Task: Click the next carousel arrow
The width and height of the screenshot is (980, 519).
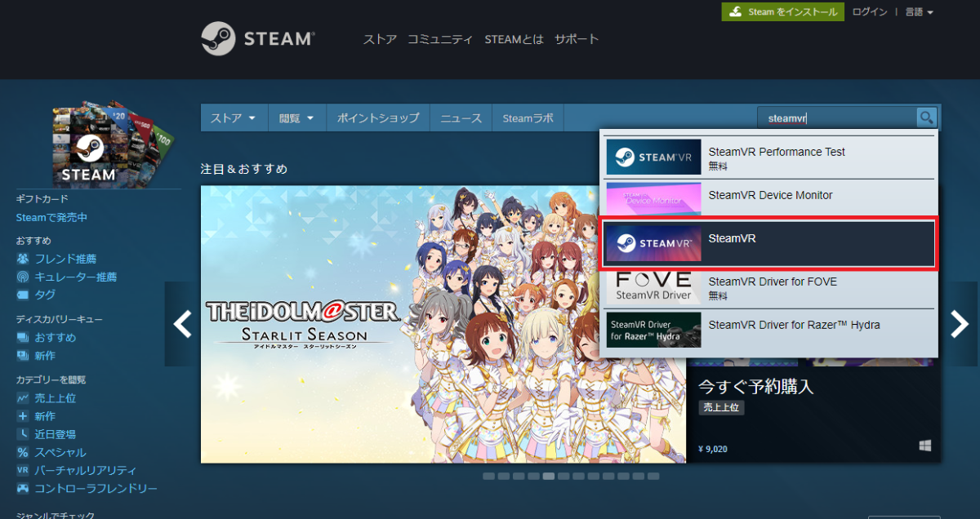Action: point(960,324)
